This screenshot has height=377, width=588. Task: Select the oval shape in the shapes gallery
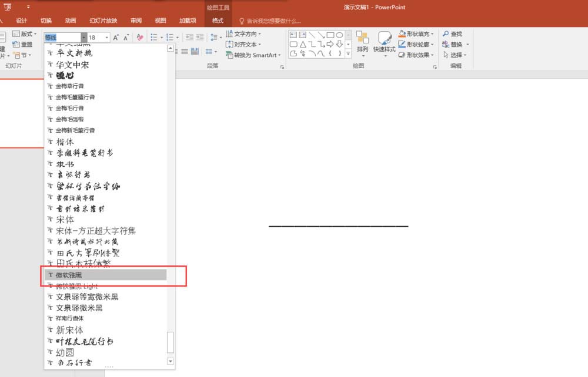339,34
